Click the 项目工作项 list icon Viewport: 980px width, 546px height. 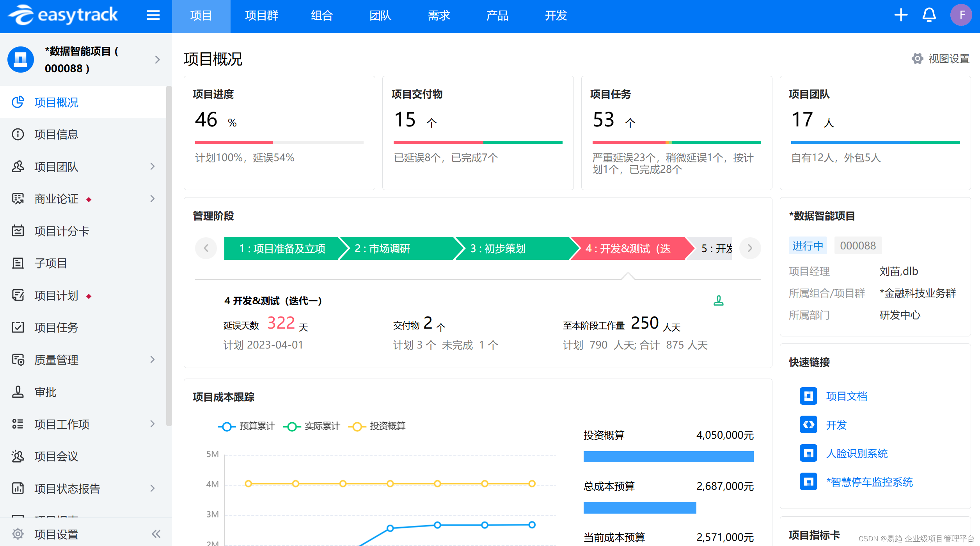18,424
